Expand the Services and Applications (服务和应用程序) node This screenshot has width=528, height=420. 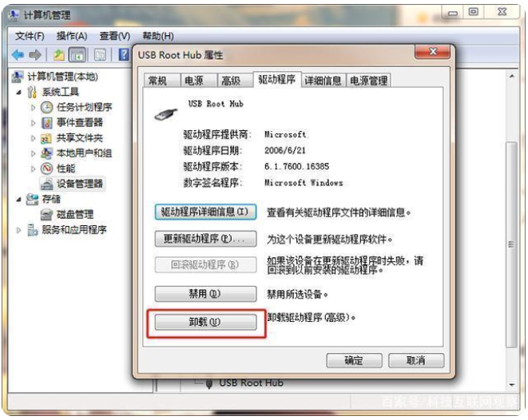[19, 230]
